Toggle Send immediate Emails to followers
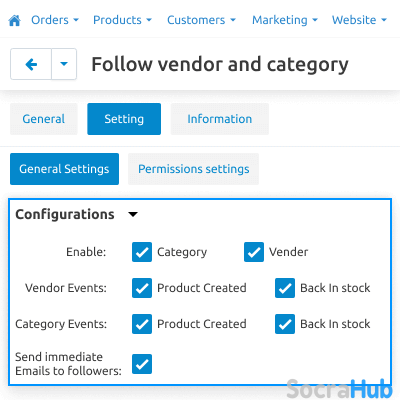 142,364
